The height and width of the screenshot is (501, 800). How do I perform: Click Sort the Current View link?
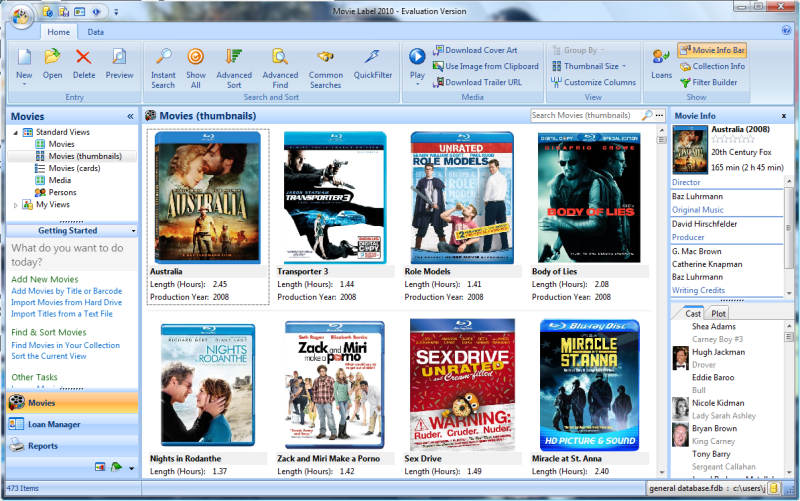pyautogui.click(x=49, y=356)
